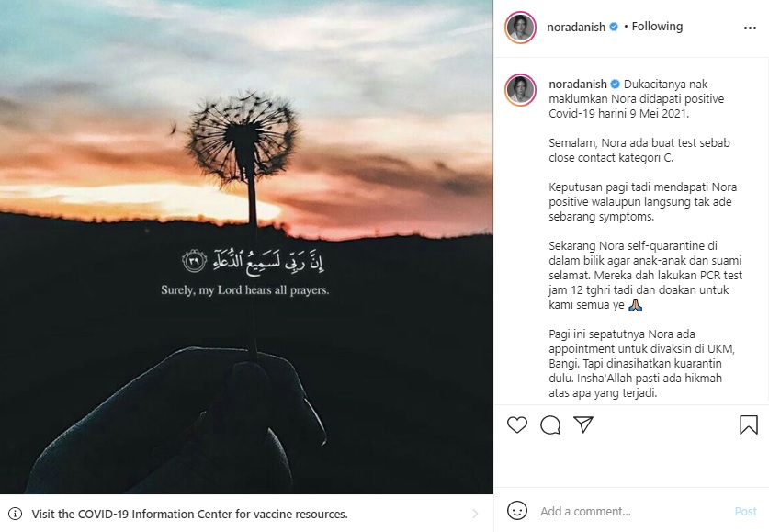Click the verified badge in caption
This screenshot has height=532, width=769.
(615, 85)
